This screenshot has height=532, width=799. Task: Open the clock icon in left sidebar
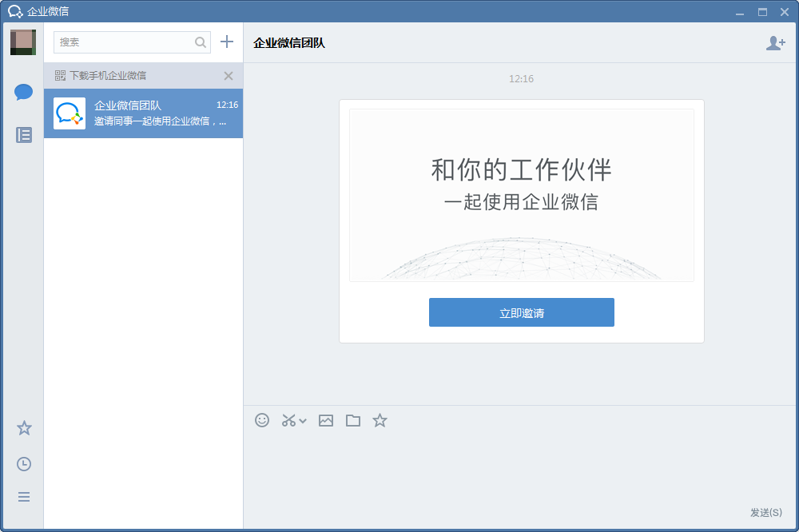coord(24,464)
